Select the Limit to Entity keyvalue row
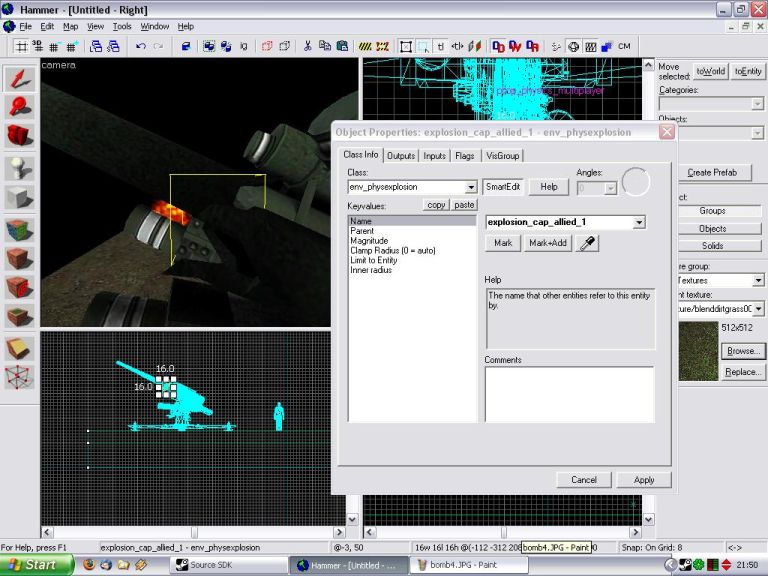The height and width of the screenshot is (576, 768). tap(411, 260)
